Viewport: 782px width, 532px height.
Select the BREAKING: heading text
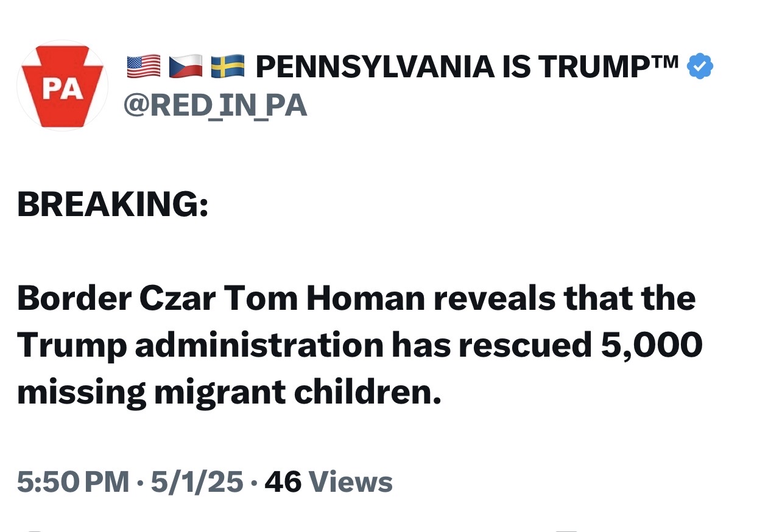pyautogui.click(x=113, y=205)
